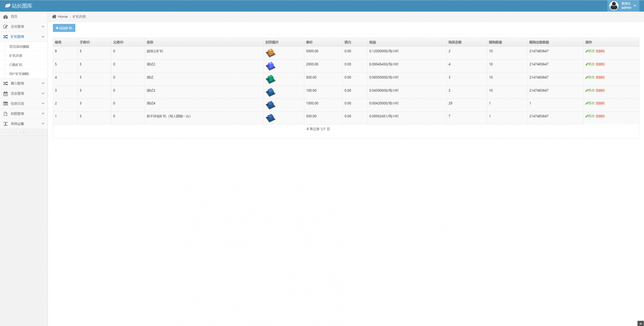Screen dimensions: 644x326
Task: Click the home icon in breadcrumb
Action: click(x=54, y=17)
